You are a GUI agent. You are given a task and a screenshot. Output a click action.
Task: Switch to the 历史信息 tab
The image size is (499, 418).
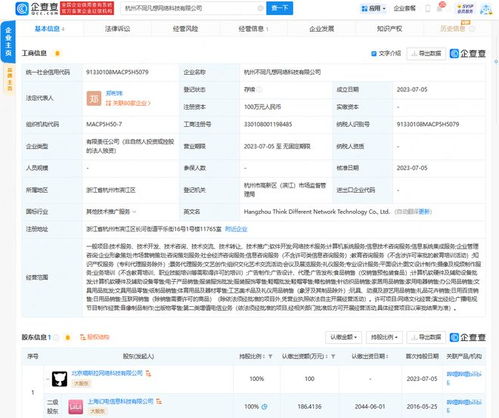coord(456,28)
